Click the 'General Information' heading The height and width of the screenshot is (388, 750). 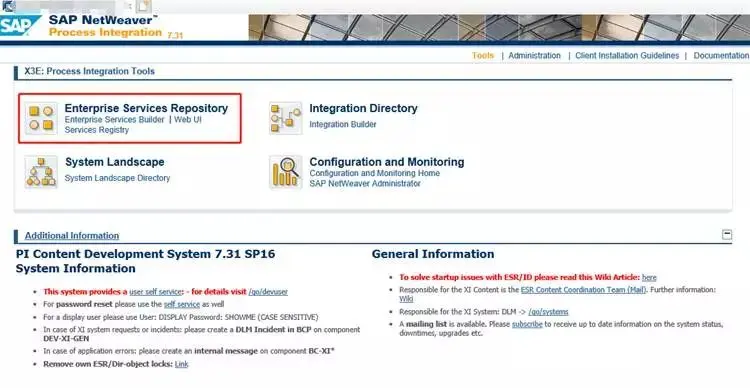[x=433, y=254]
